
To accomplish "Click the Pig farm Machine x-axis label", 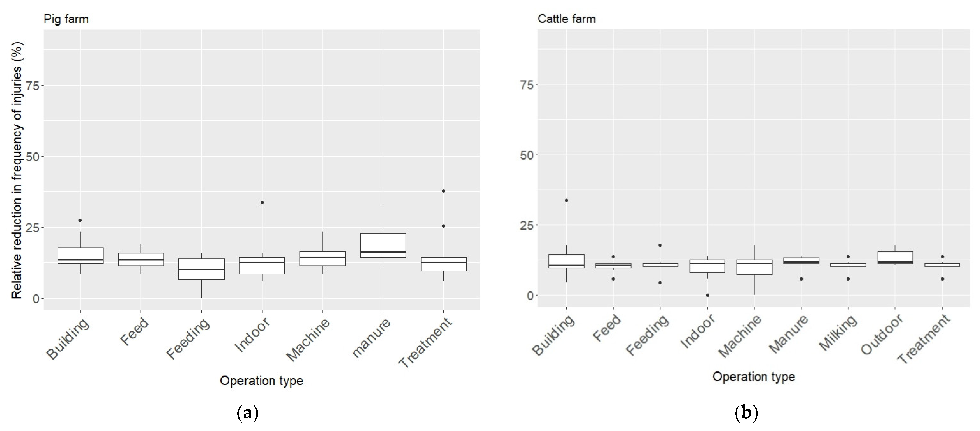I will coord(308,339).
